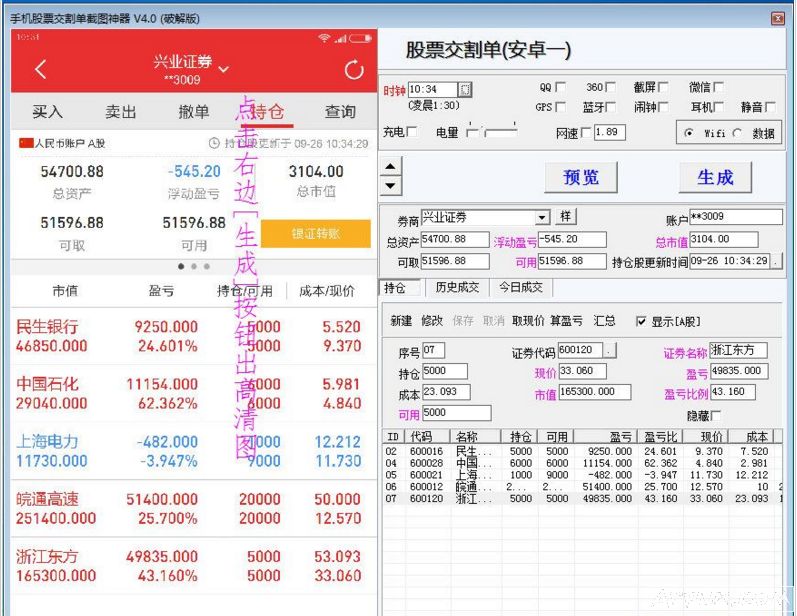Tap 中国石化 holding in phone preview

point(194,393)
